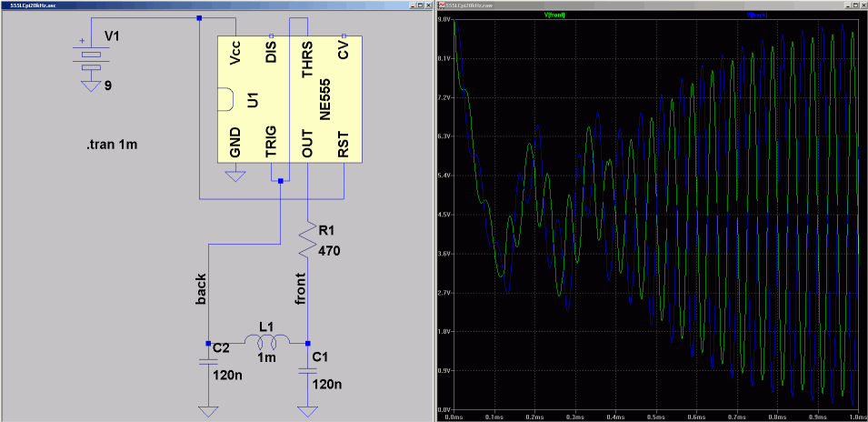Click the C1 capacitor symbol
Screen dimensions: 868x422
click(x=307, y=367)
